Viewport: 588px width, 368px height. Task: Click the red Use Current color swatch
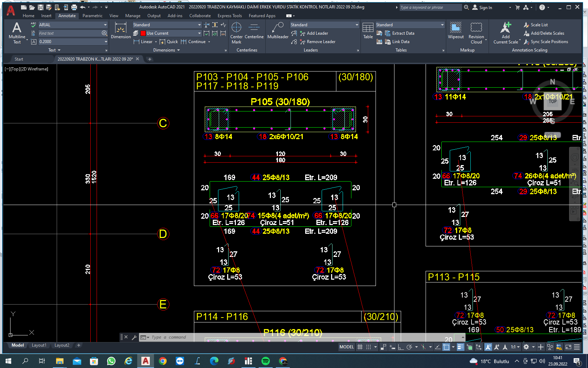coord(143,33)
